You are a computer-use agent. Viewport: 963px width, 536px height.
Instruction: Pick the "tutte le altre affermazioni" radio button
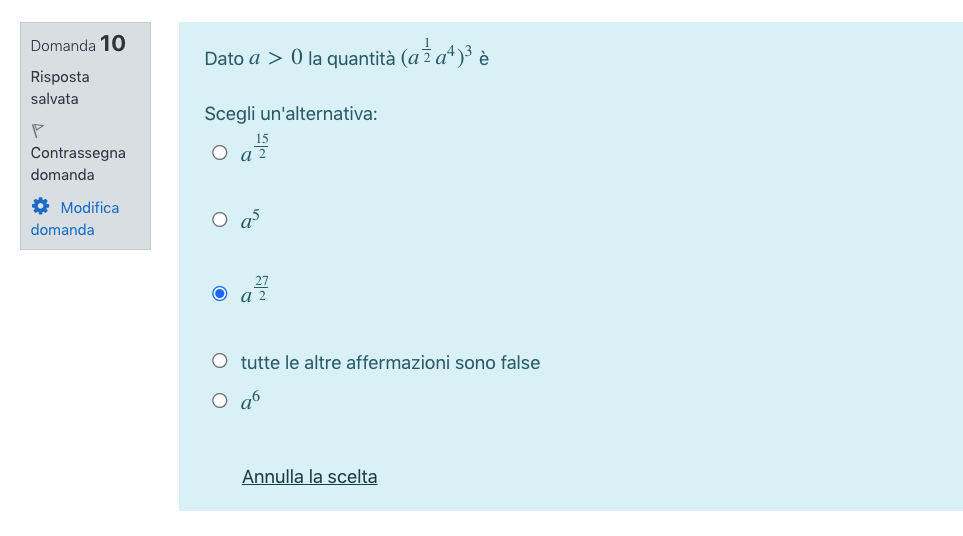pyautogui.click(x=220, y=362)
